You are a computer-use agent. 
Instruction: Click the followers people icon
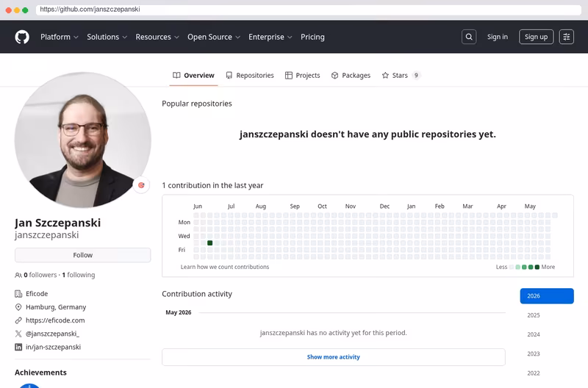click(18, 275)
